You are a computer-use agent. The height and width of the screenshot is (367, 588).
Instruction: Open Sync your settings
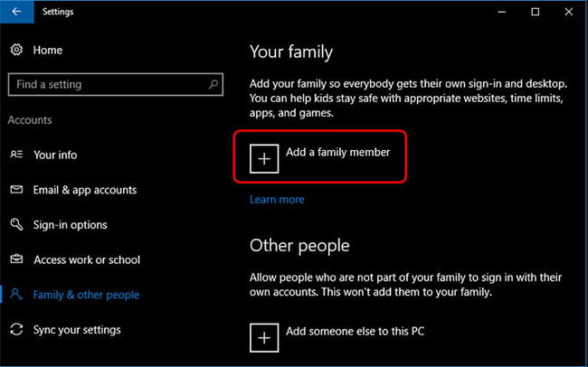coord(77,330)
